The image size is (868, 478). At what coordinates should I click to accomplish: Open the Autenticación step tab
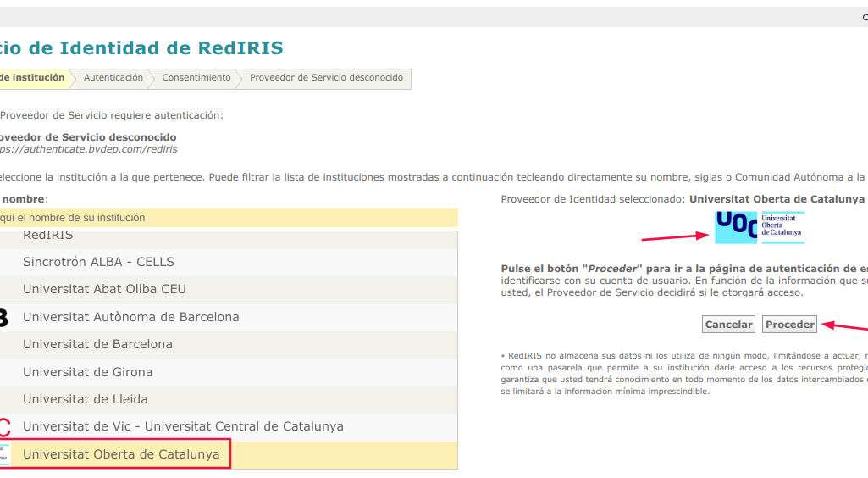pos(113,77)
